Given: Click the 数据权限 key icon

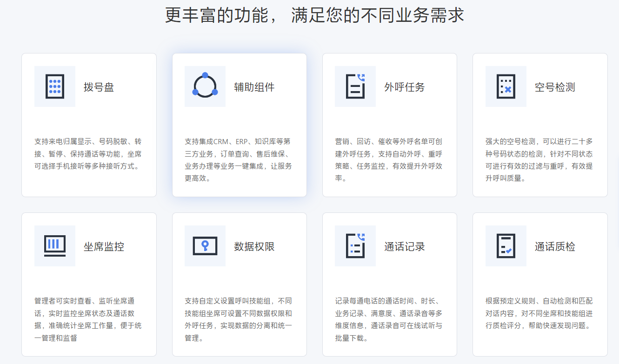Looking at the screenshot, I should coord(205,246).
